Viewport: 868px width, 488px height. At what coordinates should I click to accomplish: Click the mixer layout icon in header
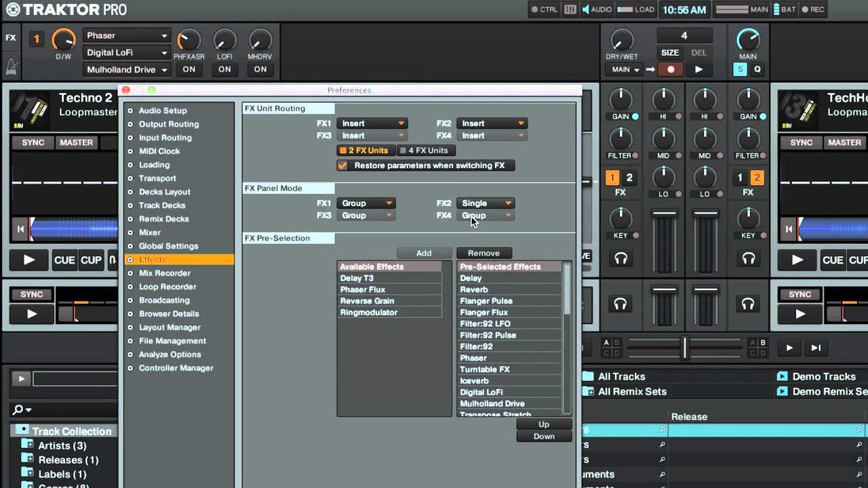click(570, 9)
